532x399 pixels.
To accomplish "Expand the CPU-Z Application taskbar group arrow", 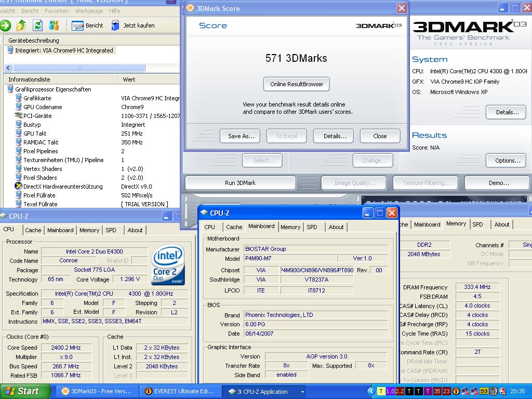I will pos(302,392).
